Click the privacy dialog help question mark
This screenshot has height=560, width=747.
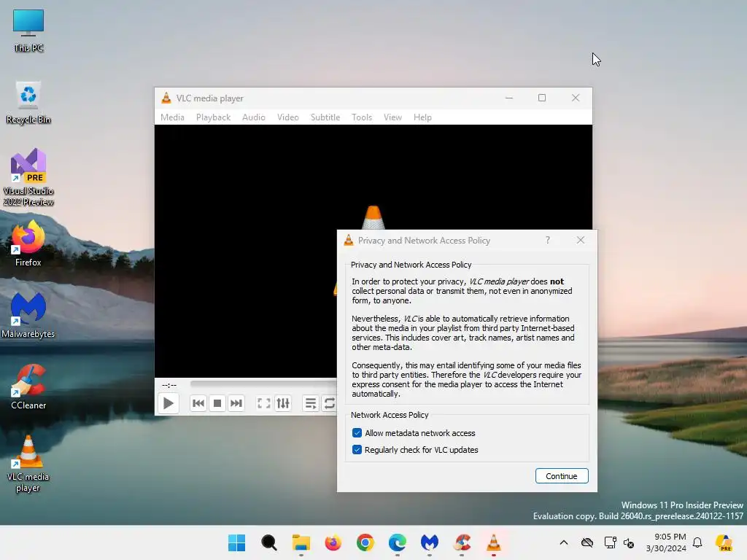pos(548,240)
